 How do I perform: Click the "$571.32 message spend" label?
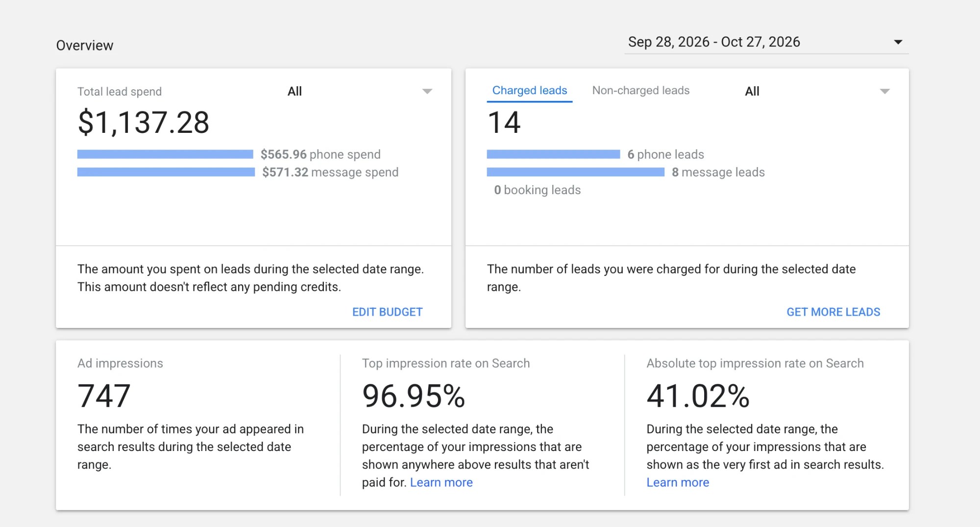pos(330,172)
